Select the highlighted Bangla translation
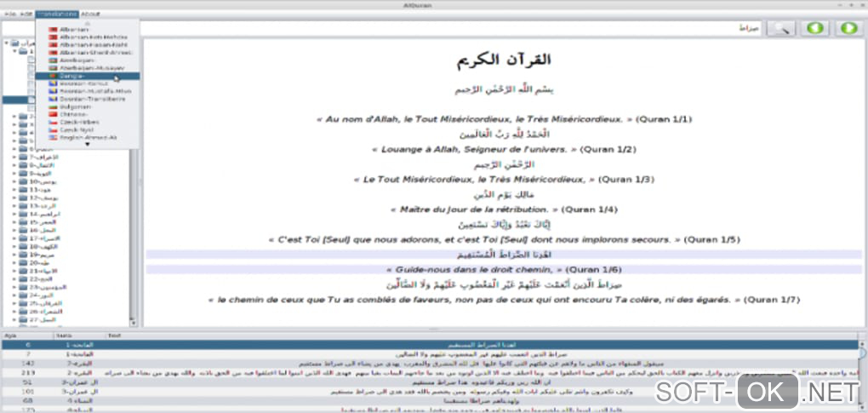This screenshot has height=413, width=868. click(x=88, y=76)
